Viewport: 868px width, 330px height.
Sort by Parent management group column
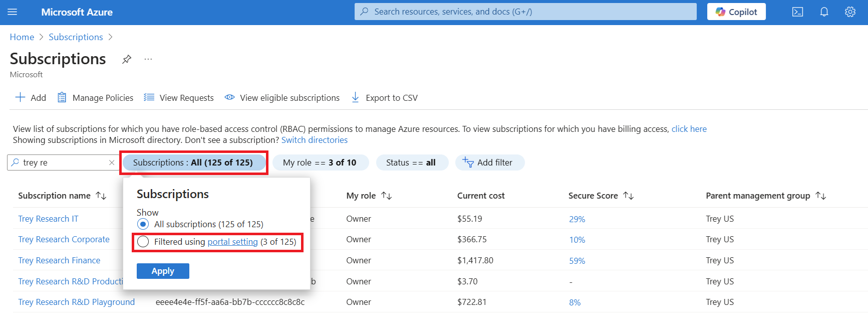[x=766, y=196]
